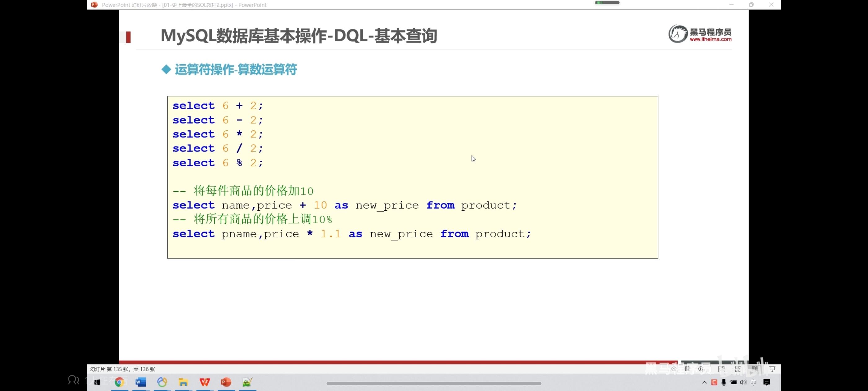Open the slide list menu icon
This screenshot has height=391, width=868.
pos(687,369)
